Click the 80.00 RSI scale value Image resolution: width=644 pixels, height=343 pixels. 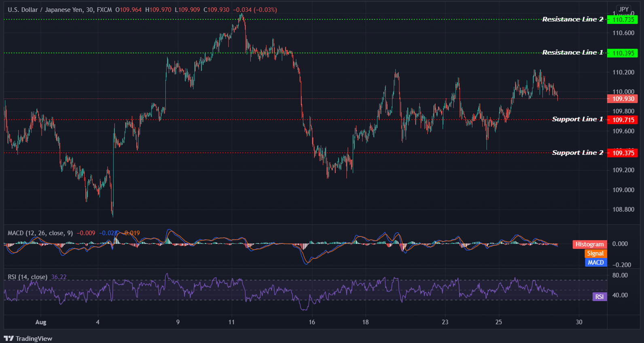[620, 275]
